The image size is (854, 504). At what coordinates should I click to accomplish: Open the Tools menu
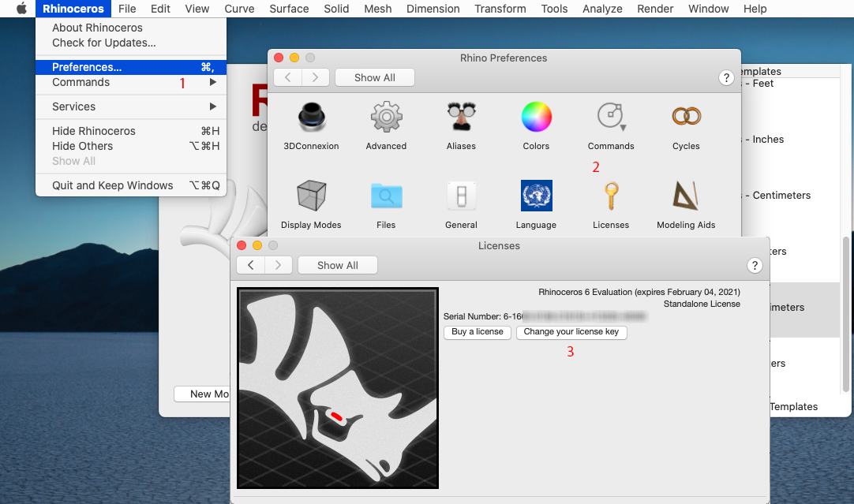(x=554, y=9)
